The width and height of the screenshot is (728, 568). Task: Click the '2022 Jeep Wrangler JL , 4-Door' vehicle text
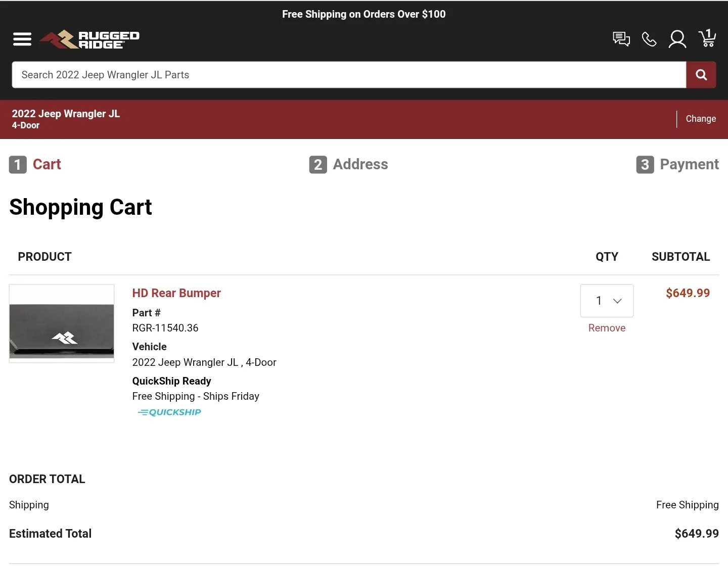click(204, 362)
